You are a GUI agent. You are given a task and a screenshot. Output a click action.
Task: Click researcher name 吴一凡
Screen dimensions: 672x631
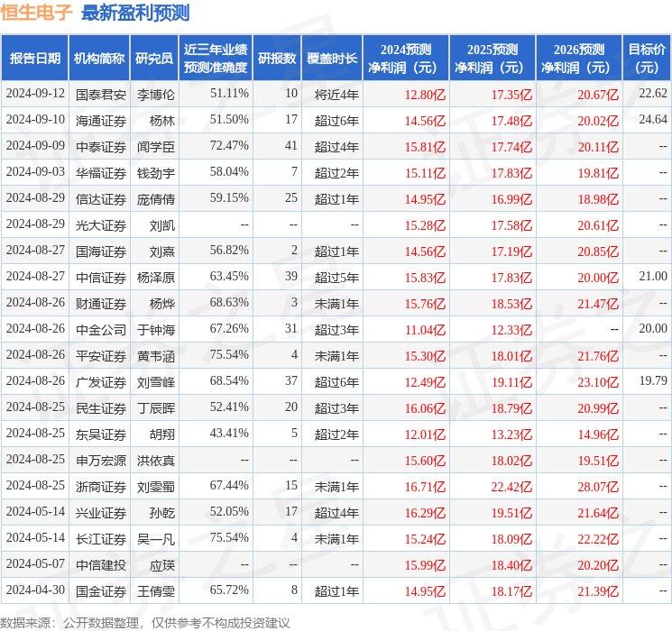click(x=156, y=538)
